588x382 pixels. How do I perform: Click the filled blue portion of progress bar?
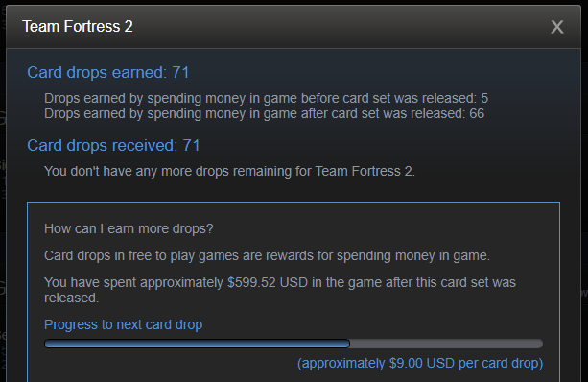pyautogui.click(x=198, y=344)
